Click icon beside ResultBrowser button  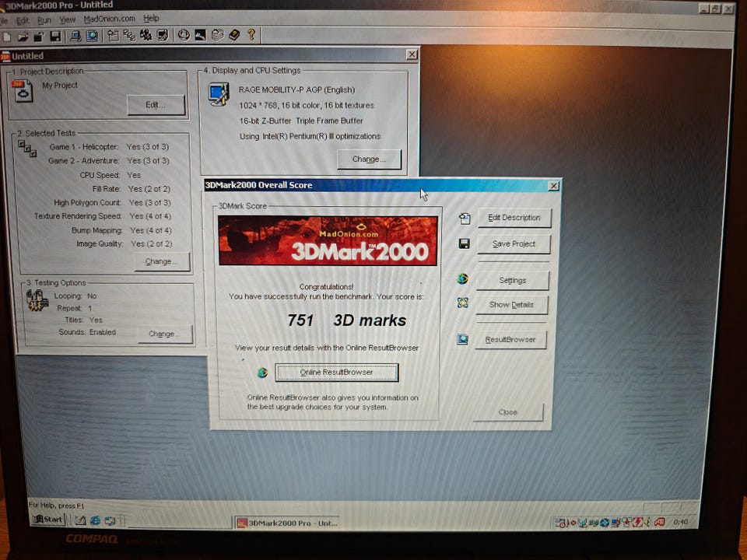coord(462,339)
